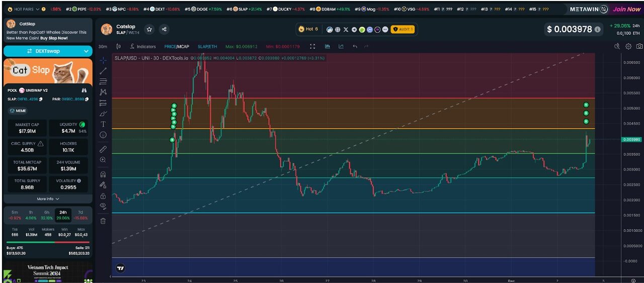
Task: Toggle SLAP/ETH chart denomination
Action: click(x=207, y=47)
